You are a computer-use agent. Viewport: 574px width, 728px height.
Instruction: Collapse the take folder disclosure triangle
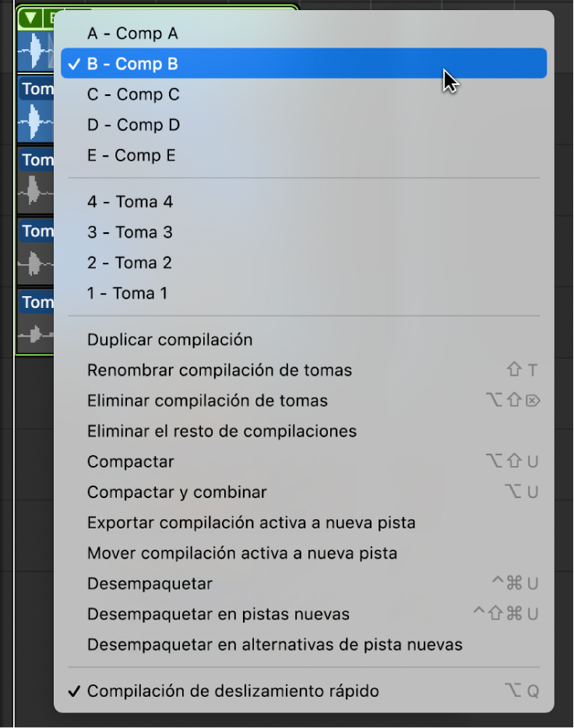(30, 18)
